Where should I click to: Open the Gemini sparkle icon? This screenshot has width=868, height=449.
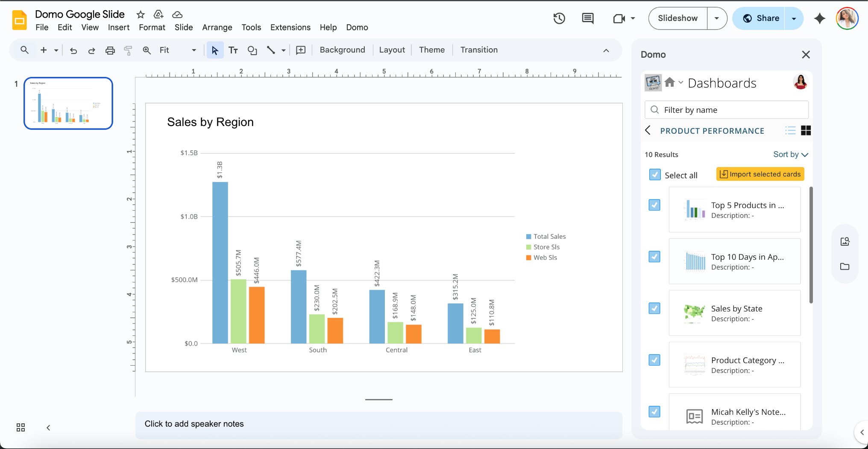pyautogui.click(x=819, y=18)
